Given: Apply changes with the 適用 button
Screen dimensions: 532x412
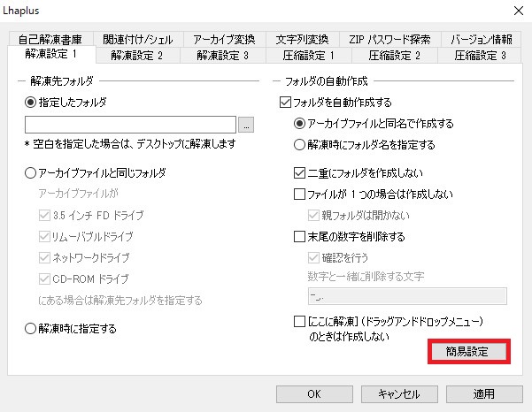Looking at the screenshot, I should pyautogui.click(x=484, y=394).
